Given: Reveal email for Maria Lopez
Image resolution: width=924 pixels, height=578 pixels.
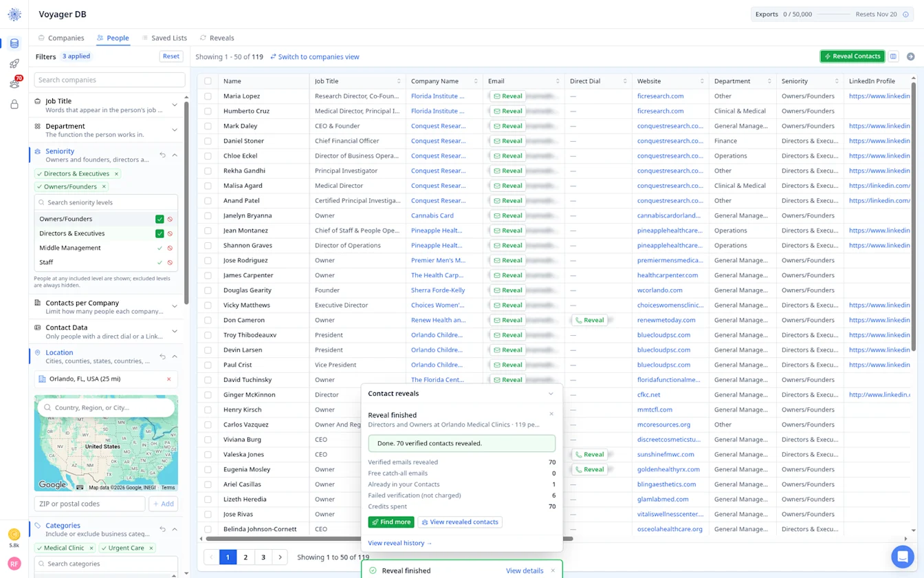Looking at the screenshot, I should (x=508, y=96).
